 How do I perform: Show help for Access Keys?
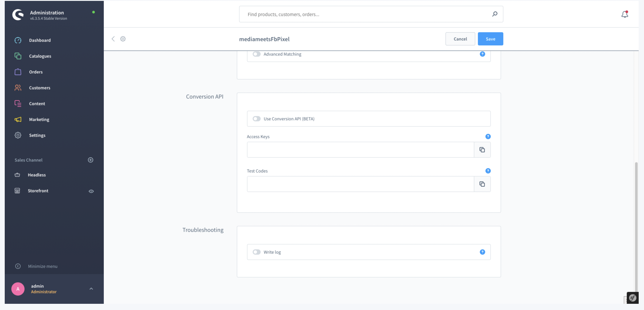488,136
